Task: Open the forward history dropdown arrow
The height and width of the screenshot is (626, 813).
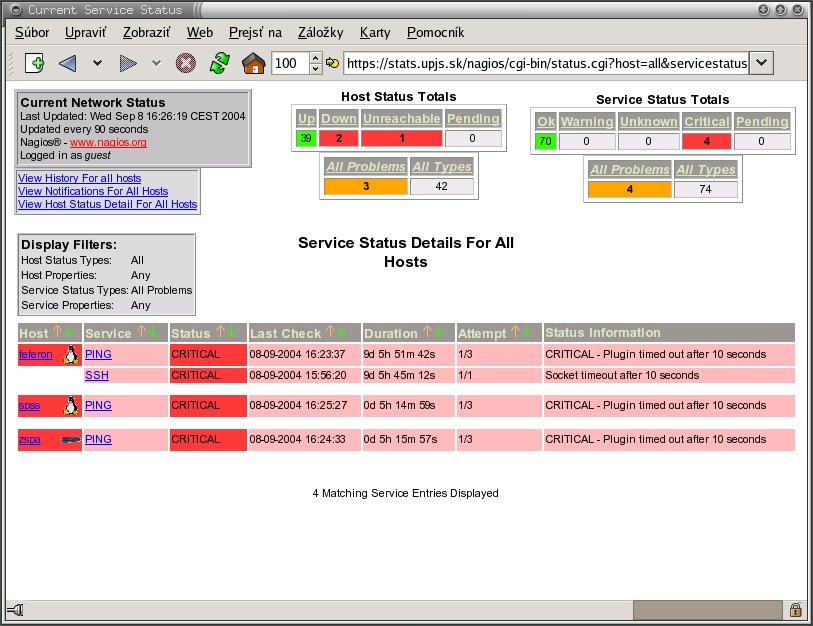Action: (156, 63)
